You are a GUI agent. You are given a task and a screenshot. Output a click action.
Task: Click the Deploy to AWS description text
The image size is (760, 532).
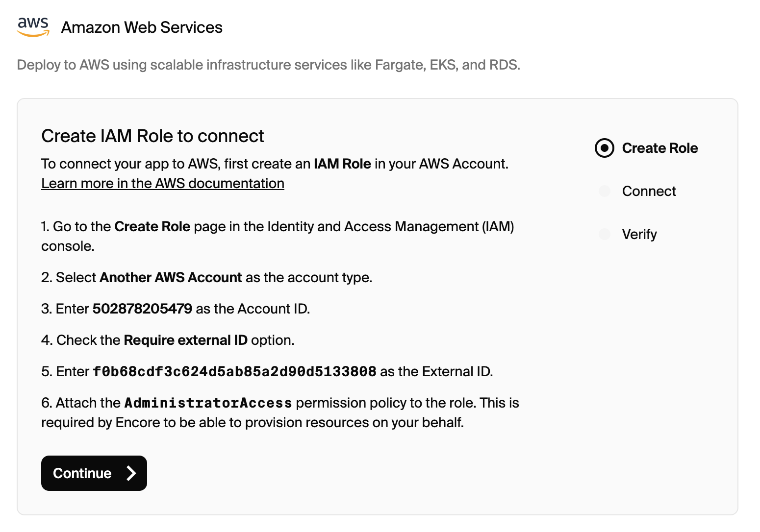pos(268,65)
